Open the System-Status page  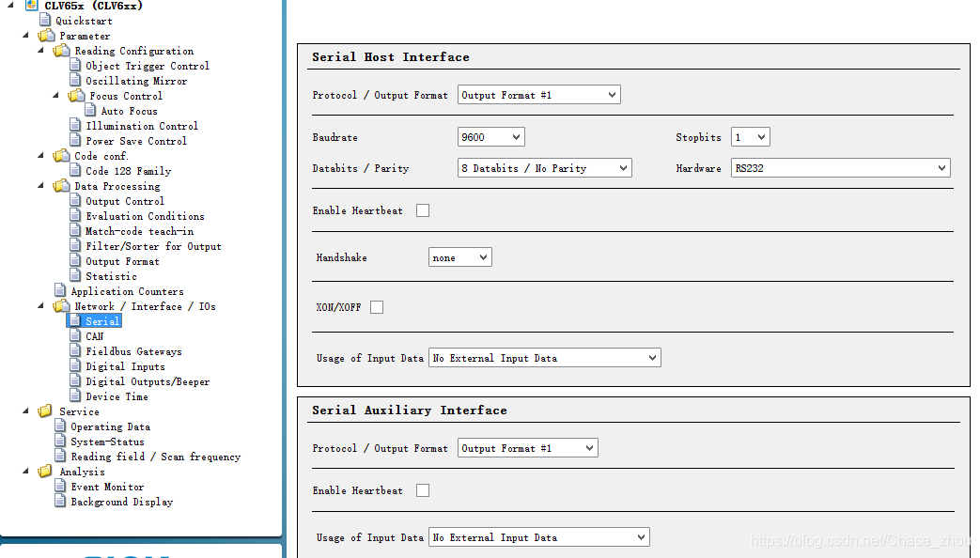point(107,442)
